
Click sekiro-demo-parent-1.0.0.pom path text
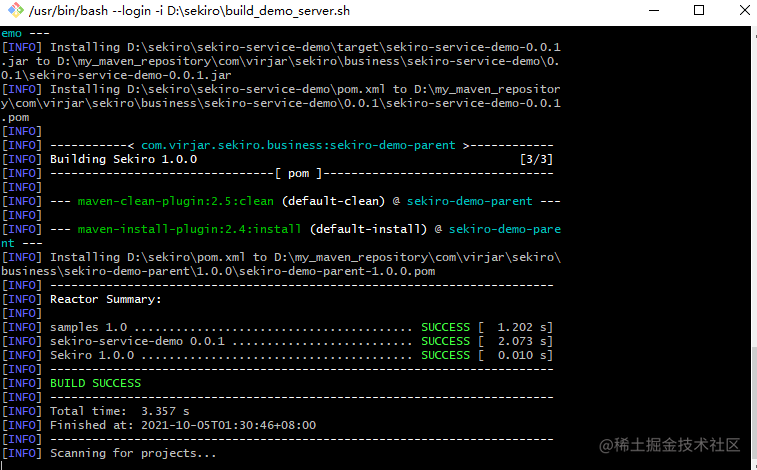[x=336, y=271]
